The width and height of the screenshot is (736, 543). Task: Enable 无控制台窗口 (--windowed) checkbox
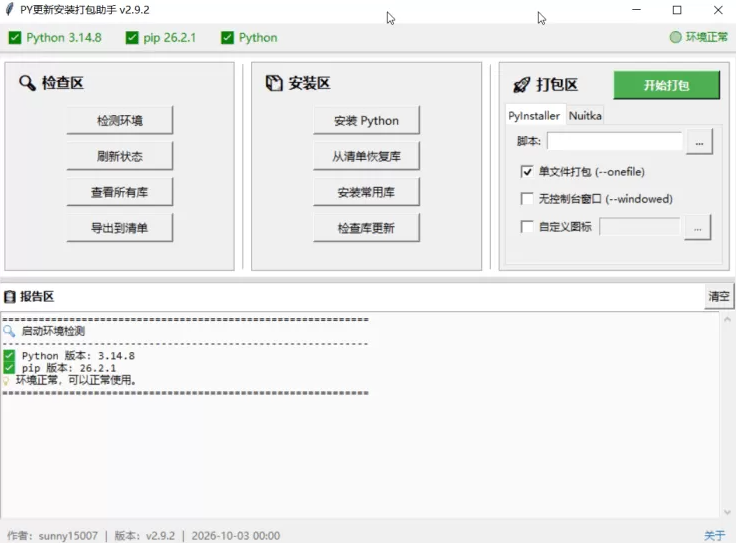[527, 199]
